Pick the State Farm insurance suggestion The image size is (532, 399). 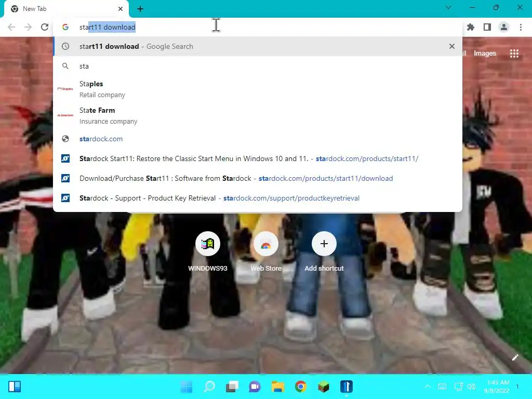tap(258, 115)
